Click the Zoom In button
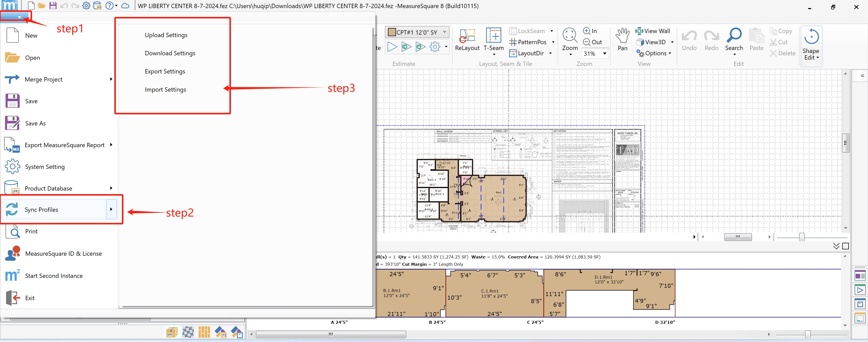 (x=590, y=31)
